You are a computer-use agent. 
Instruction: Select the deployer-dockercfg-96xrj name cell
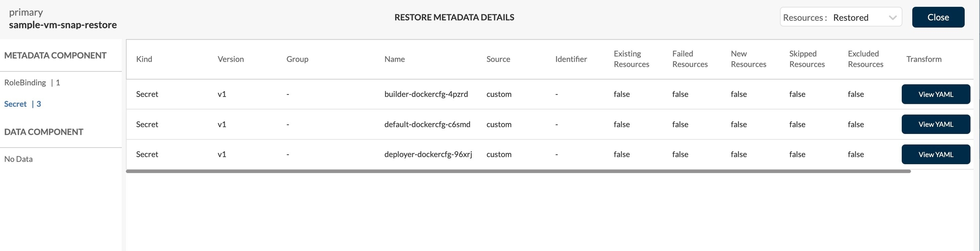tap(428, 154)
